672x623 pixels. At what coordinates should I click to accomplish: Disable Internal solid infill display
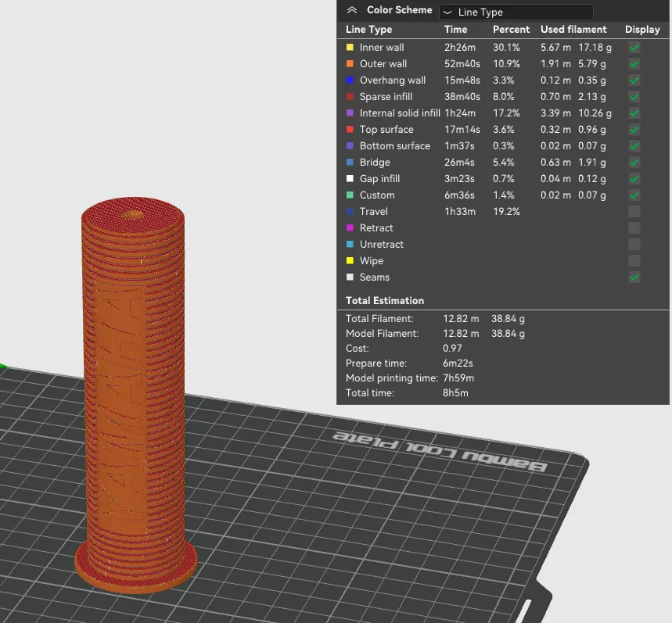click(x=634, y=113)
